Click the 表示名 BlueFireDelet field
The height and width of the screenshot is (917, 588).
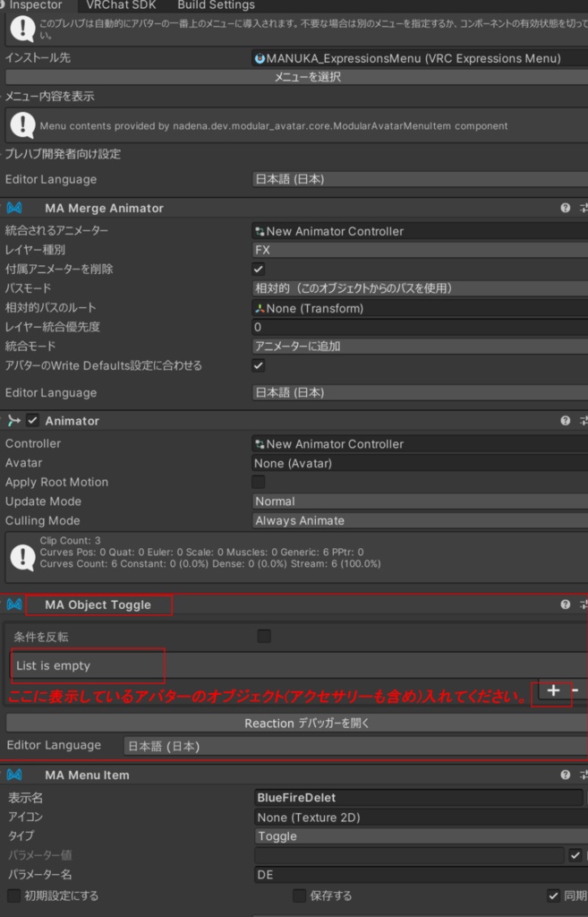click(x=419, y=798)
